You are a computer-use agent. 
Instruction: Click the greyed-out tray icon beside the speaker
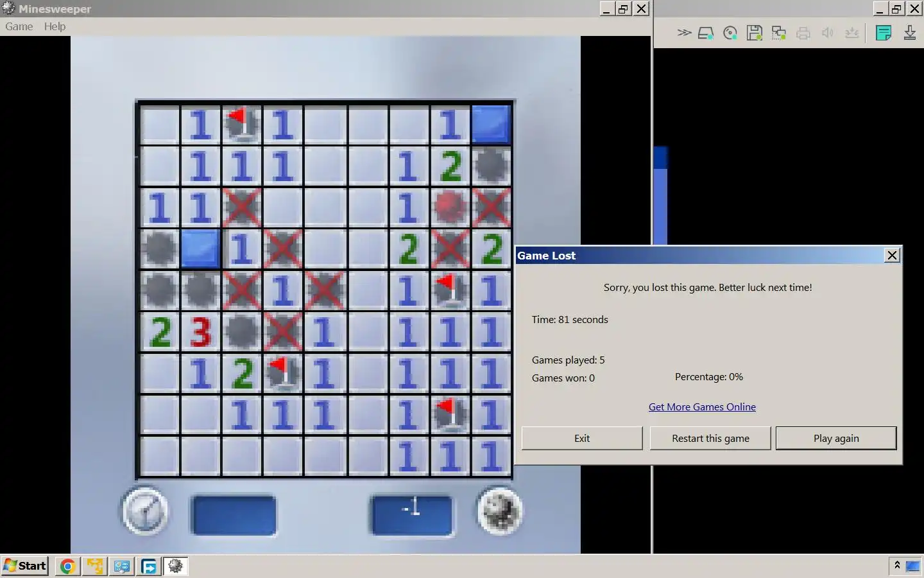(852, 33)
